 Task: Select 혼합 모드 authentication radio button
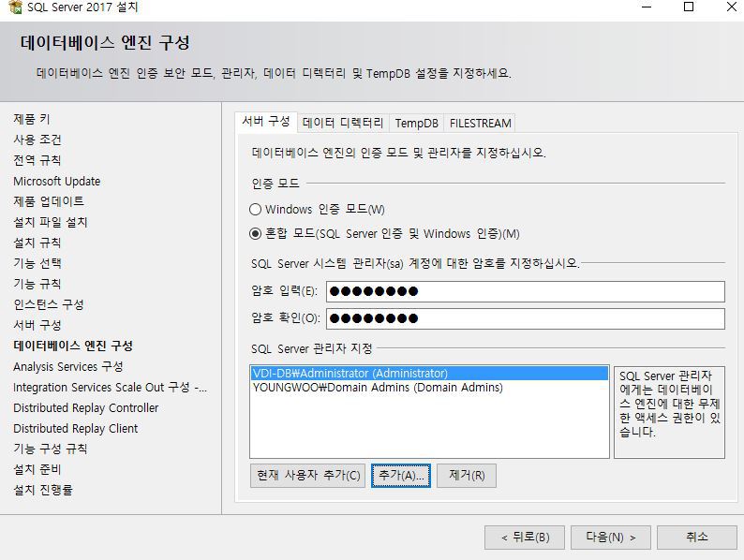(x=255, y=234)
